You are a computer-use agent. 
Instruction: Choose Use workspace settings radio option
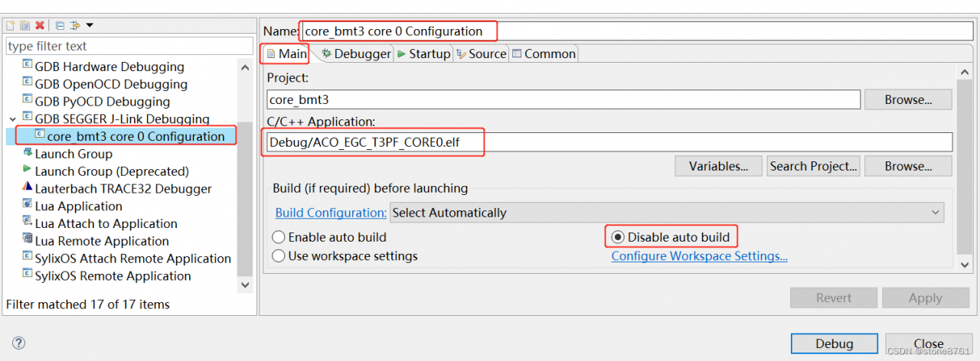279,256
